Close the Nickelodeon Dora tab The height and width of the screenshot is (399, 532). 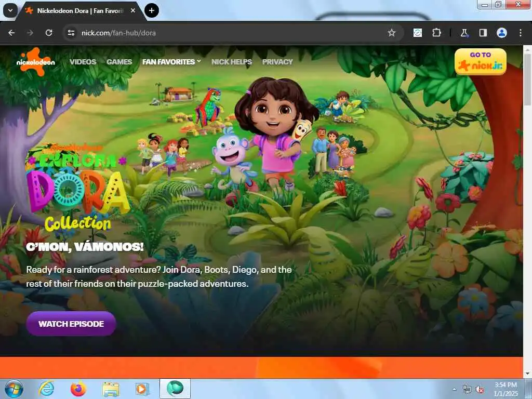pos(133,10)
